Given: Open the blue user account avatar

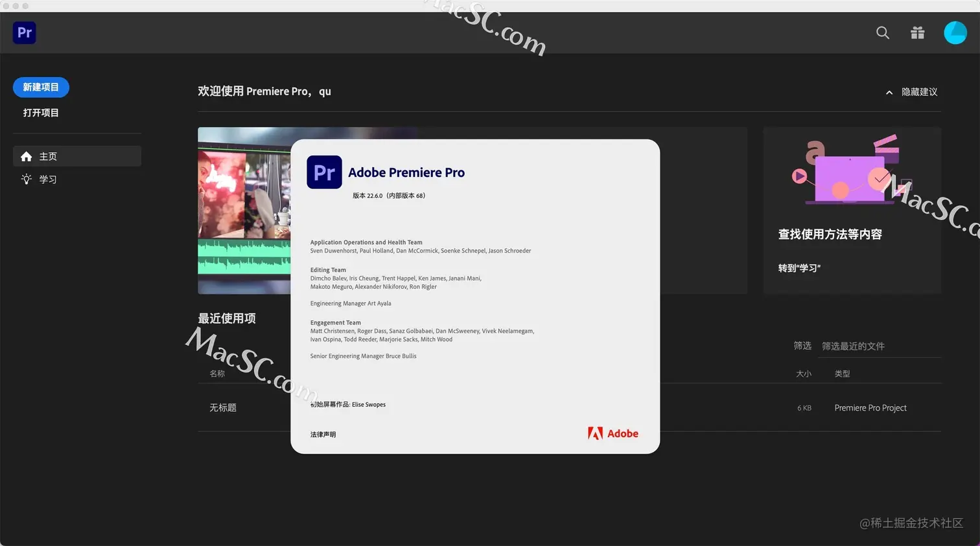Looking at the screenshot, I should coord(955,32).
